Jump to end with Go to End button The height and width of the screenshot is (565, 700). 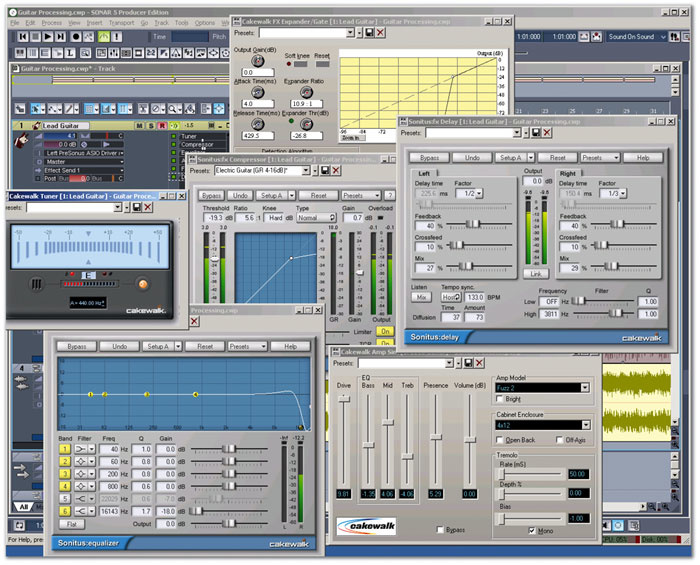point(60,37)
